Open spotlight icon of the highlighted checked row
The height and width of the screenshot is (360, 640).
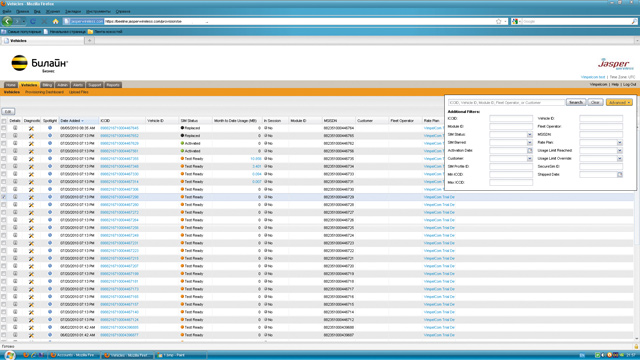(50, 197)
